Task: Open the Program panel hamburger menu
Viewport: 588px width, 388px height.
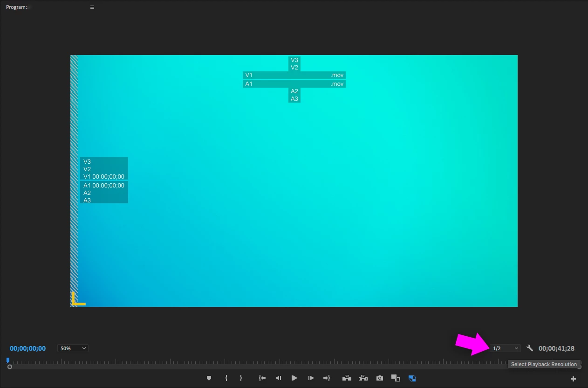Action: point(92,7)
